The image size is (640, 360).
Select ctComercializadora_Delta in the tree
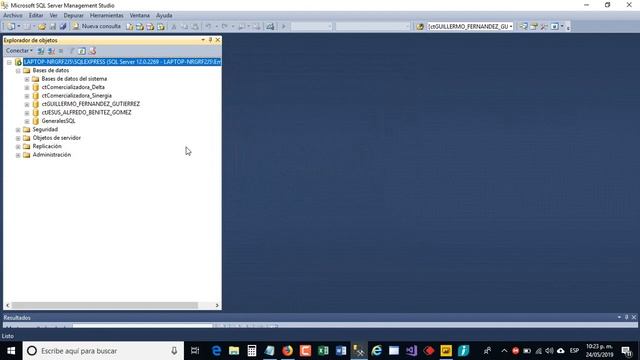(x=73, y=87)
